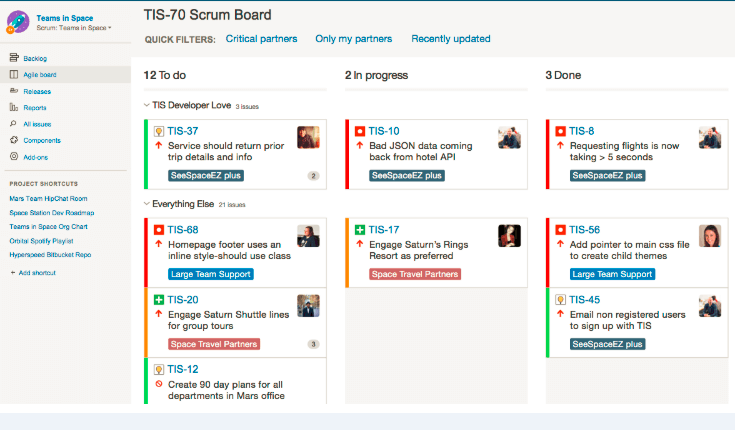The image size is (735, 430).
Task: Open the Scrum: Teams in Space dropdown
Action: click(x=74, y=28)
